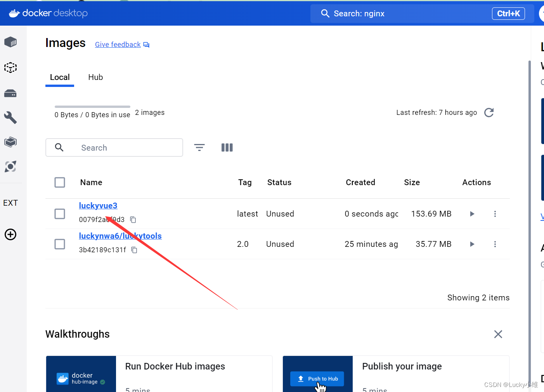Check the luckynwa6/luckytools row checkbox
The width and height of the screenshot is (544, 392).
60,244
